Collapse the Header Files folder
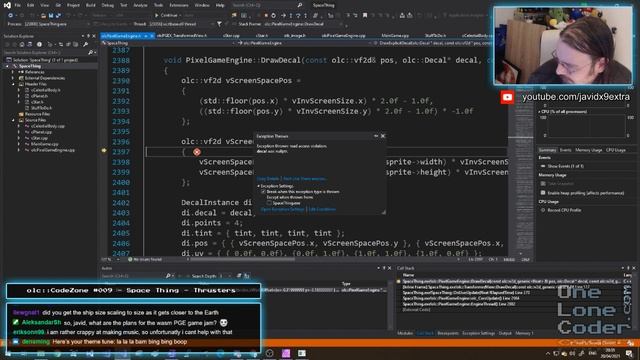Image resolution: width=640 pixels, height=360 pixels. pyautogui.click(x=13, y=84)
